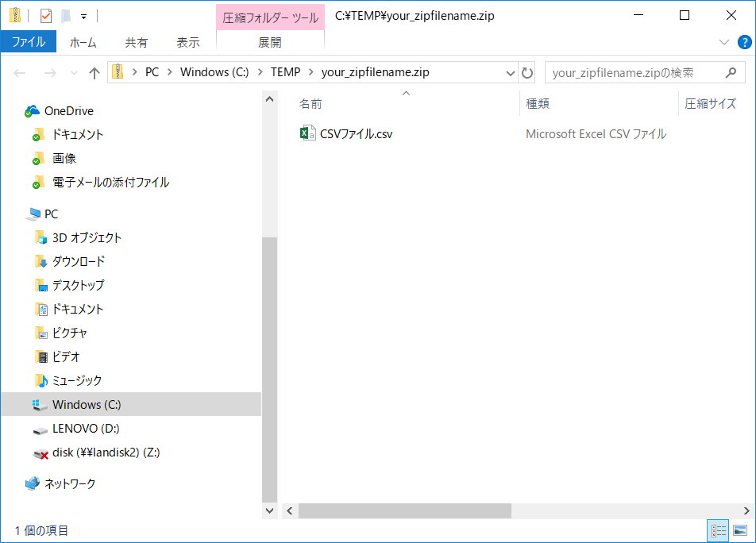Click the zip folder icon in title bar

(x=15, y=15)
